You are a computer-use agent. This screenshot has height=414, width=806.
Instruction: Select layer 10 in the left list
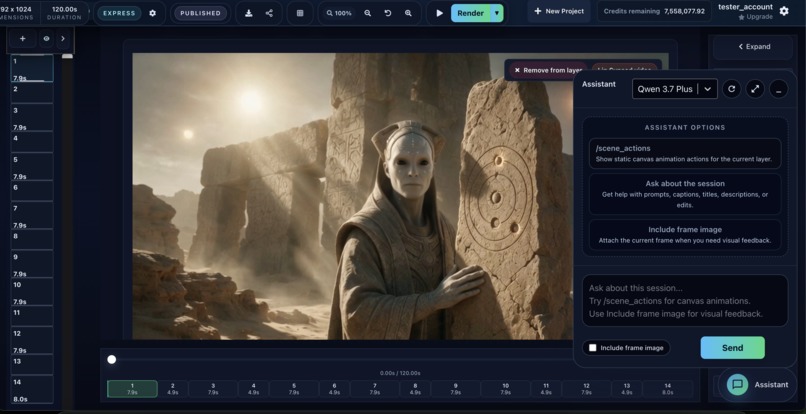32,291
